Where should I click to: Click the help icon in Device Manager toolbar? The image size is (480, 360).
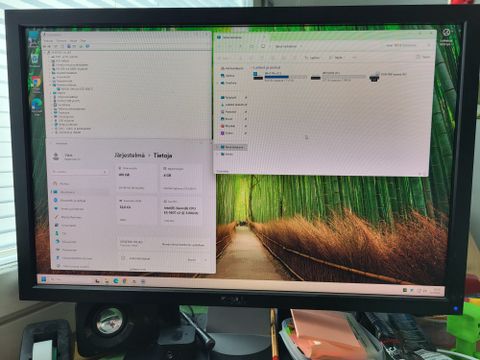[x=87, y=46]
